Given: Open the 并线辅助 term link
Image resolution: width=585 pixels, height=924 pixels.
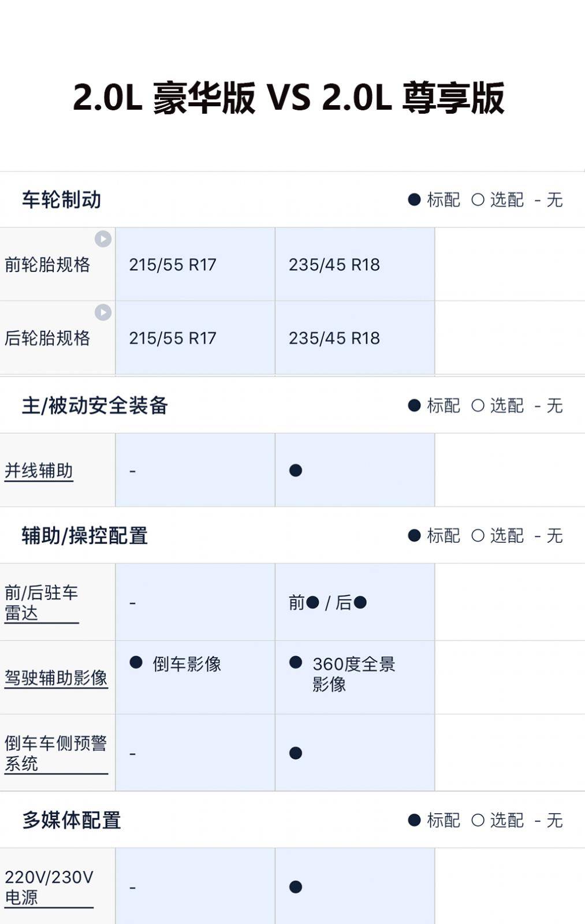Looking at the screenshot, I should click(39, 471).
